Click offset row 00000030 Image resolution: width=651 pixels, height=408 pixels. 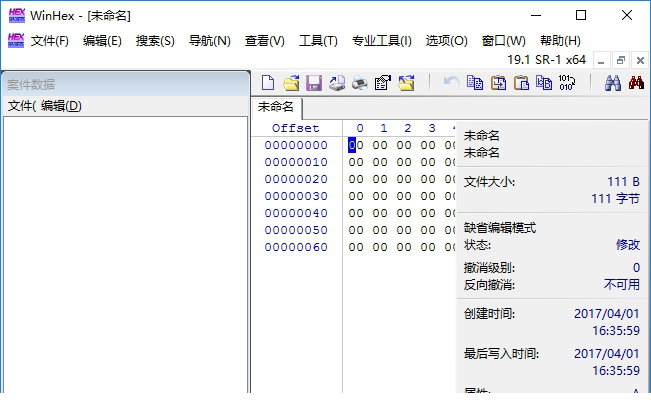pyautogui.click(x=296, y=196)
